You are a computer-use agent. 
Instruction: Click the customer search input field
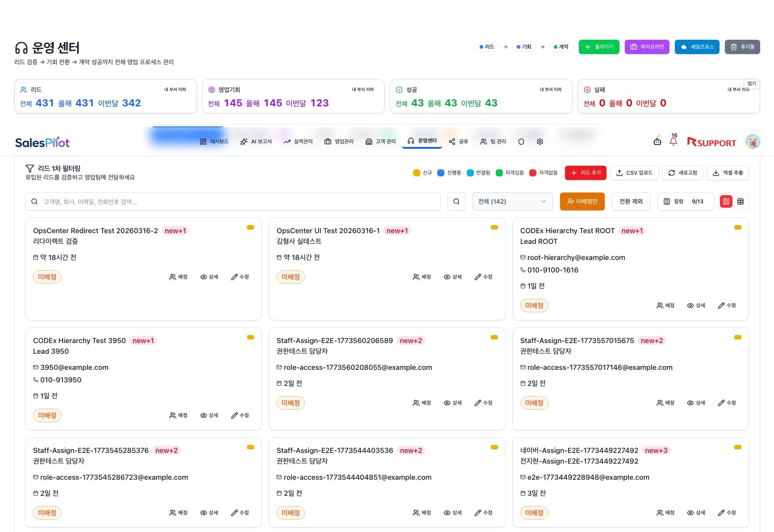click(x=232, y=201)
